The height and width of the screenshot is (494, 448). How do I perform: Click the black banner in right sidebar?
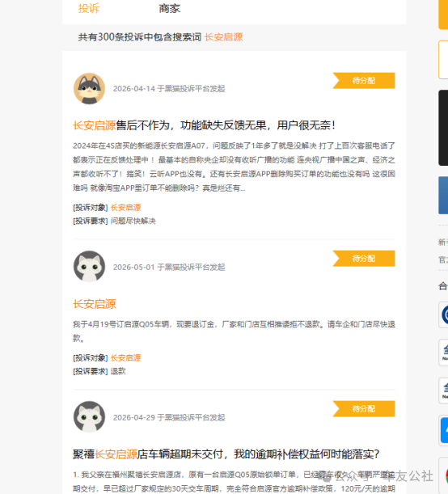tap(443, 128)
